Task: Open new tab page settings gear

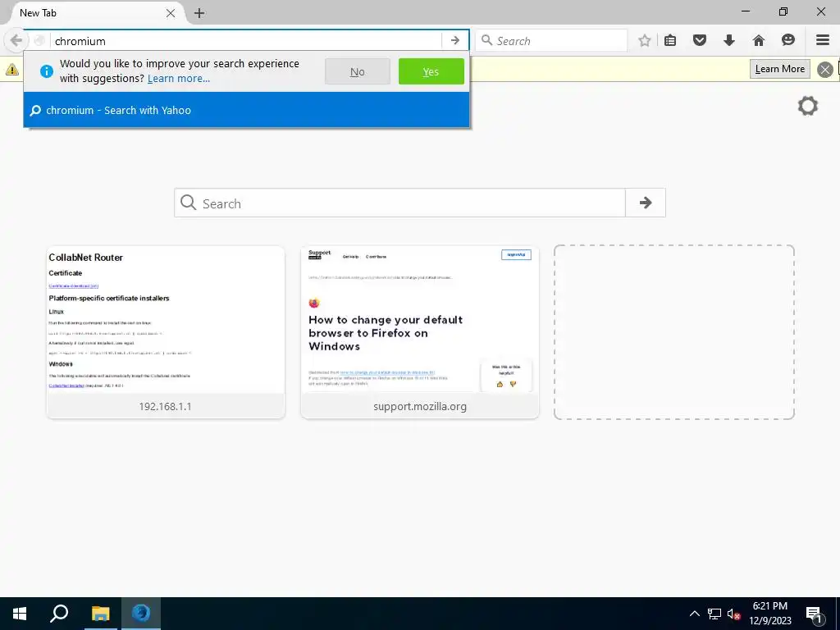Action: point(808,106)
